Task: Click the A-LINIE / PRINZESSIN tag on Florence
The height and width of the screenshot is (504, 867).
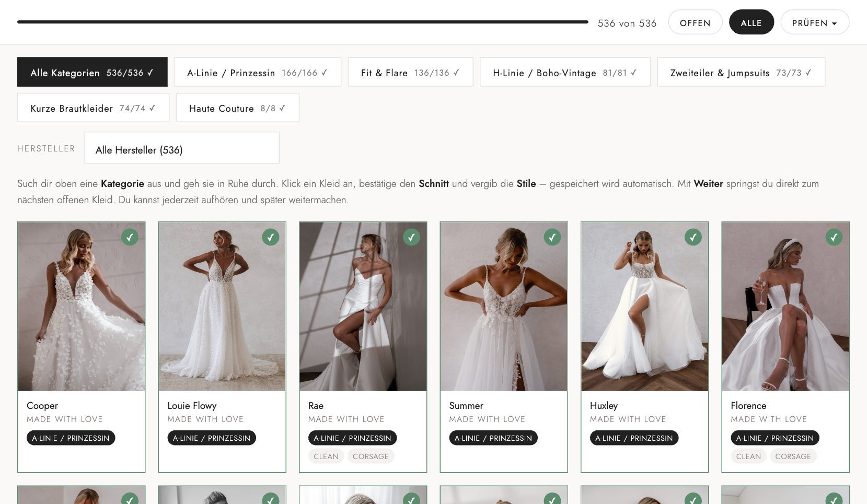Action: 775,438
